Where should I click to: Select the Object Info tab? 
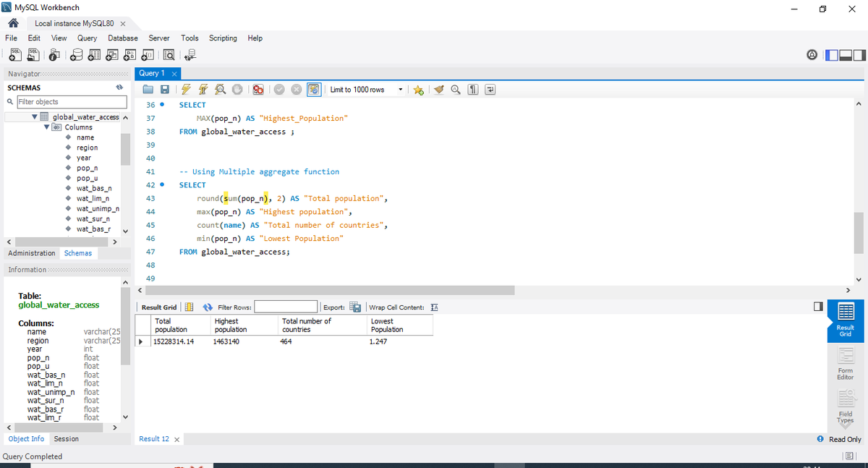(26, 439)
